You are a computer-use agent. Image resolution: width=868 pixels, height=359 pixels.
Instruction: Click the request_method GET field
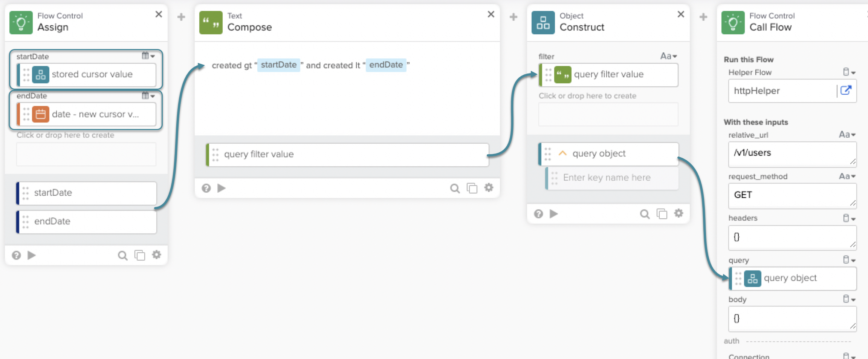pos(792,195)
